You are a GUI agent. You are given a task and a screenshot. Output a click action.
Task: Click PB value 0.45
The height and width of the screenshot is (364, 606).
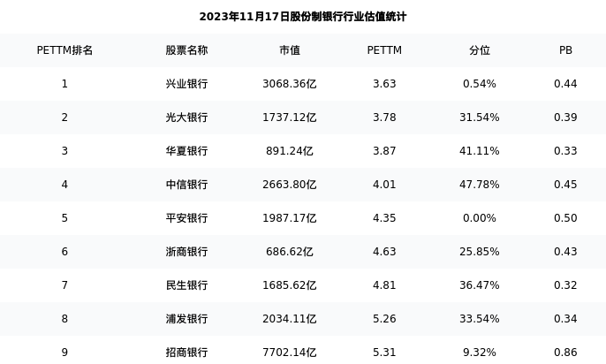click(565, 185)
